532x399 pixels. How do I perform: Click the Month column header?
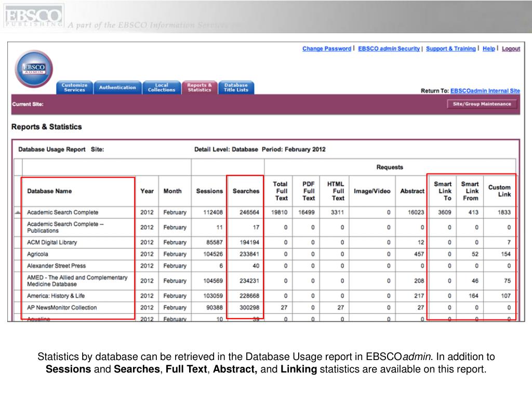[172, 191]
